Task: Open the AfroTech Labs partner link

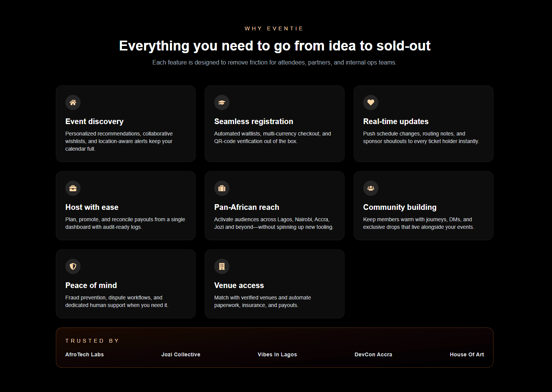Action: click(84, 354)
